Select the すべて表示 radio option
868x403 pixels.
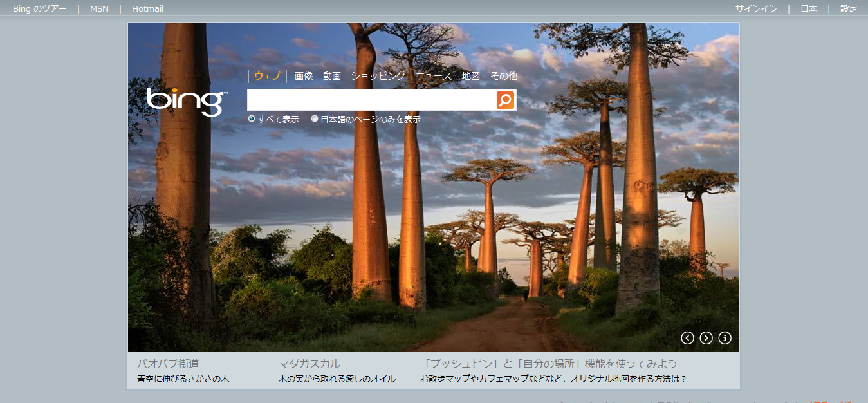pyautogui.click(x=252, y=119)
